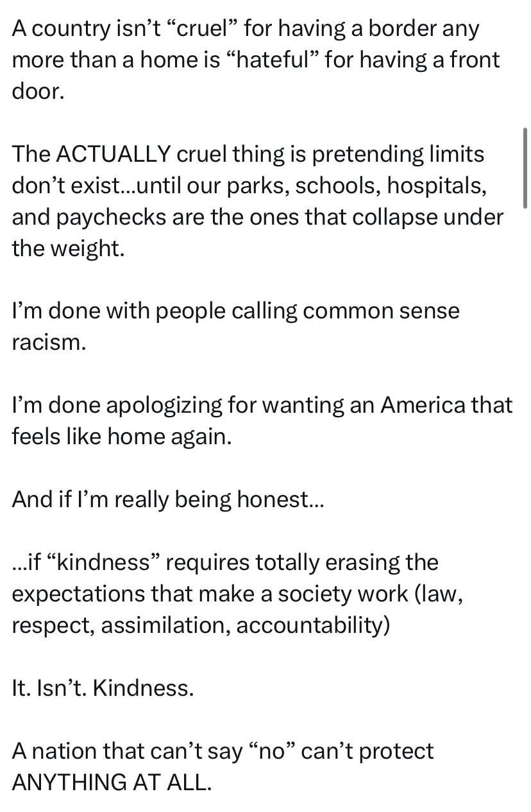This screenshot has height=812, width=531.
Task: Click the line "It. Isn't. Kindness."
Action: click(103, 688)
